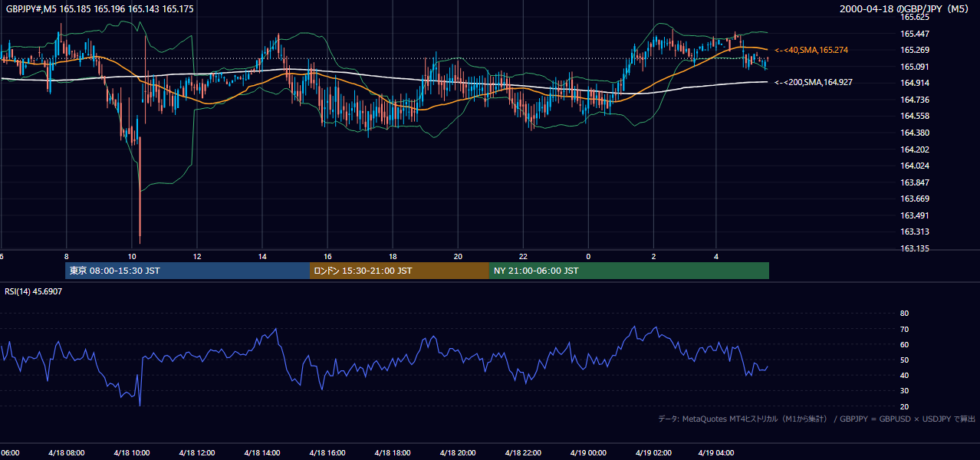Viewport: 980px width, 460px height.
Task: Select the NY 21:00-06:00 JST session bar
Action: tap(629, 271)
